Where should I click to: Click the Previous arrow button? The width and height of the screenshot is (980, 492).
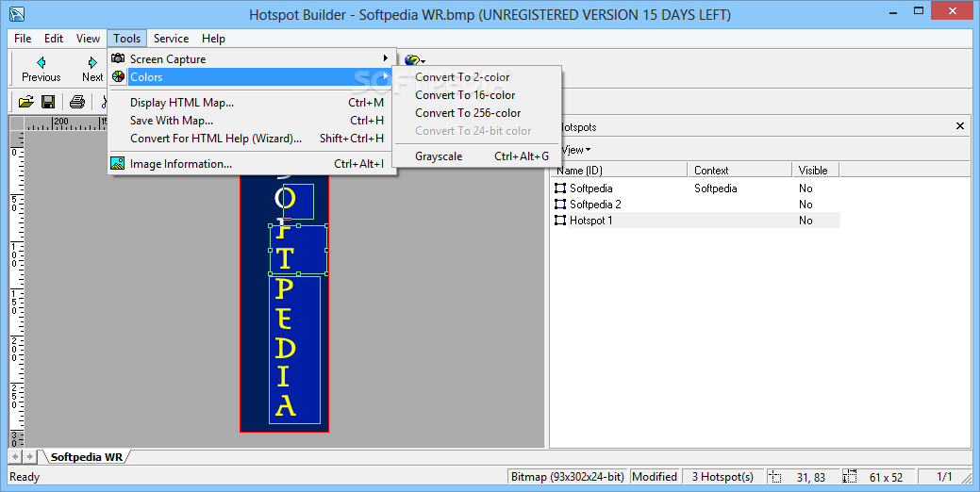42,69
